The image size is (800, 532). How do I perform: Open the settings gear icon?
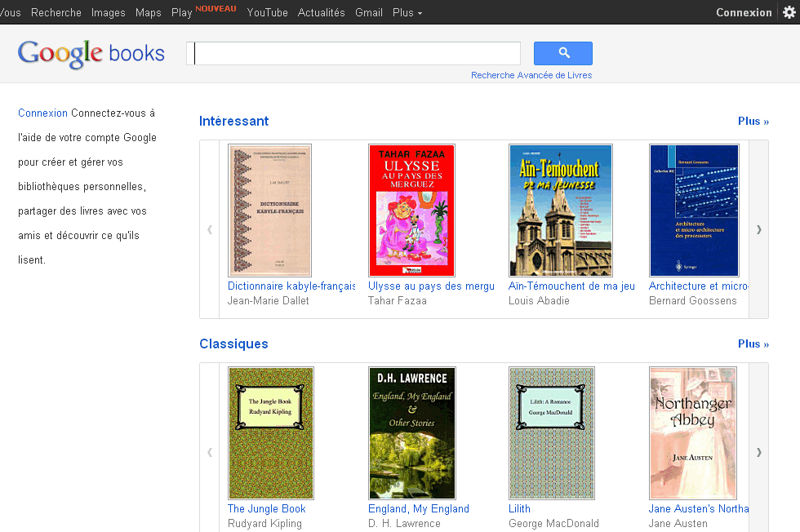(789, 12)
